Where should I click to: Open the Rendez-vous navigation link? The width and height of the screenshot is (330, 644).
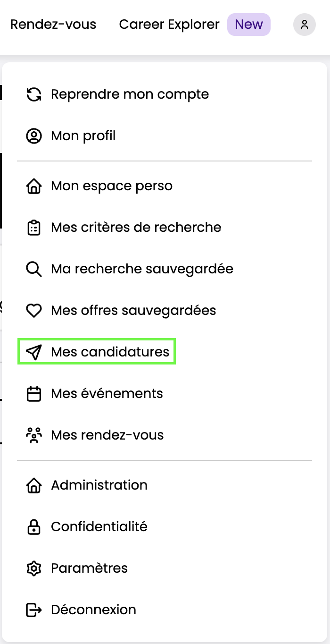click(x=53, y=25)
